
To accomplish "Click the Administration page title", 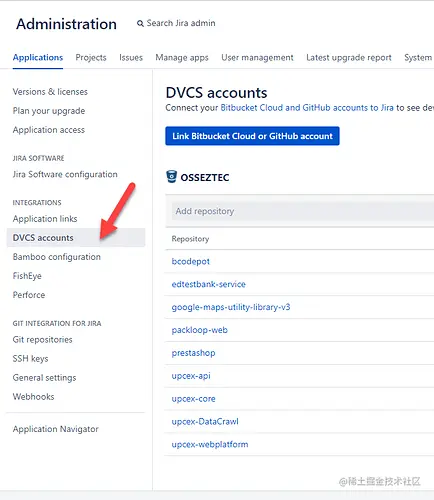I will [67, 24].
